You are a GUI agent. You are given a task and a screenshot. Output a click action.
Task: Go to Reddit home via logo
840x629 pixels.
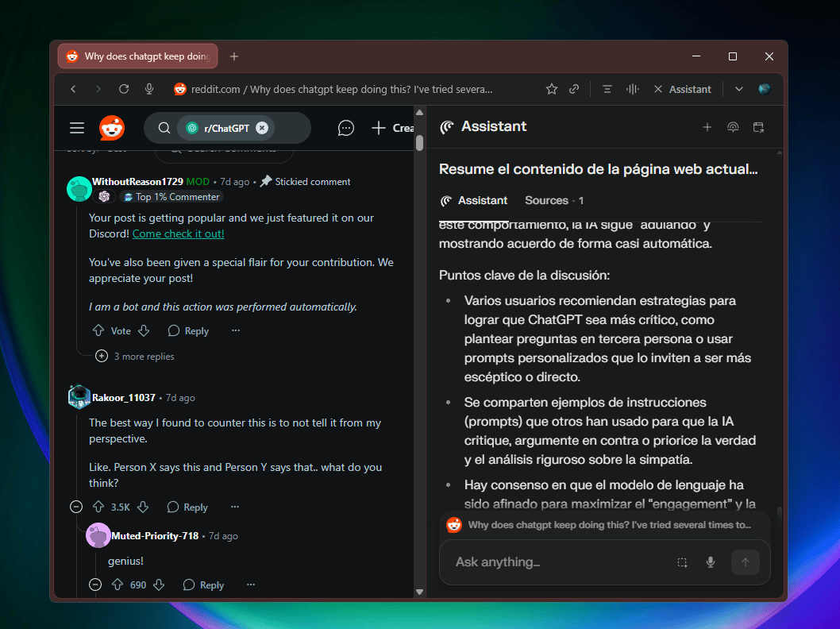(x=112, y=128)
